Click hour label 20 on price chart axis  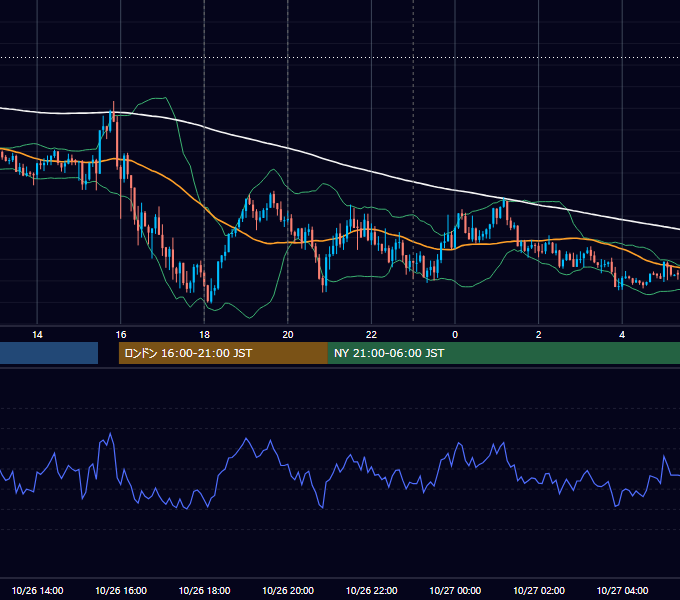pyautogui.click(x=288, y=335)
